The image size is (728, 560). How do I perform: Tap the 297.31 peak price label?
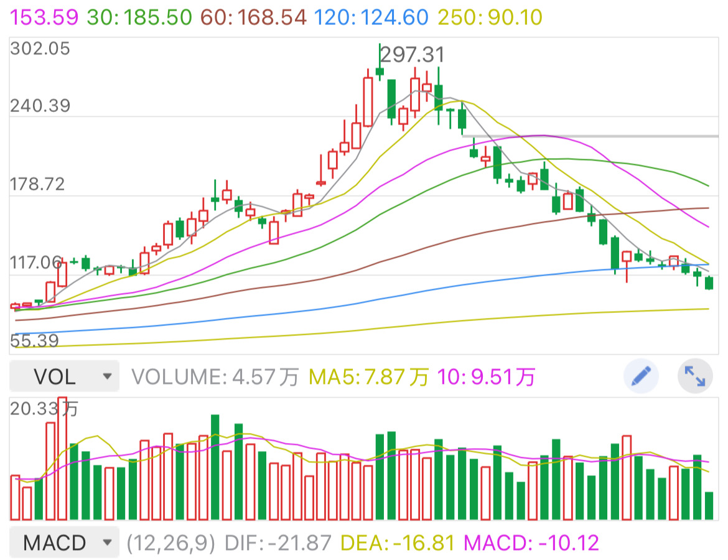pos(413,55)
